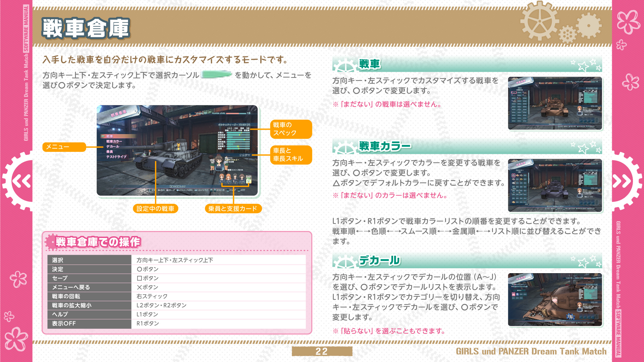Click the ヘルプ row label
The height and width of the screenshot is (362, 644).
coord(89,314)
